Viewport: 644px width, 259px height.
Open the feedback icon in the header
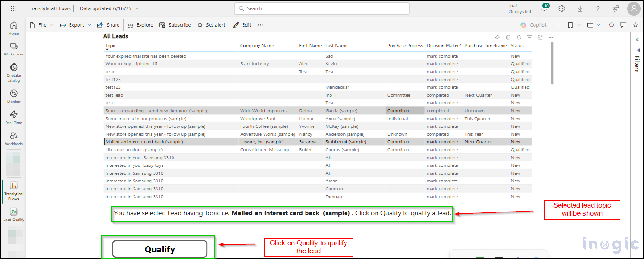pyautogui.click(x=615, y=8)
